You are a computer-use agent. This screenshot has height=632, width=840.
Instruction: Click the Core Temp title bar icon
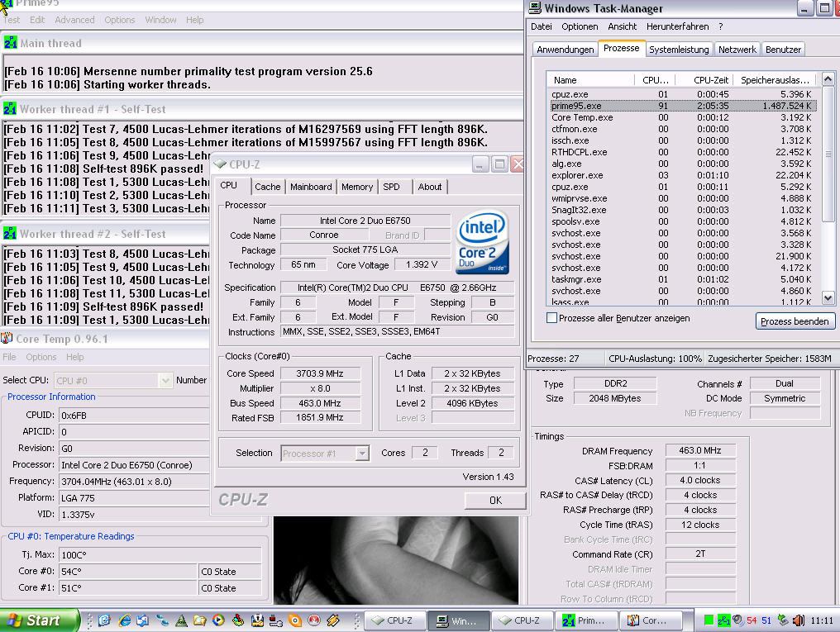7,338
